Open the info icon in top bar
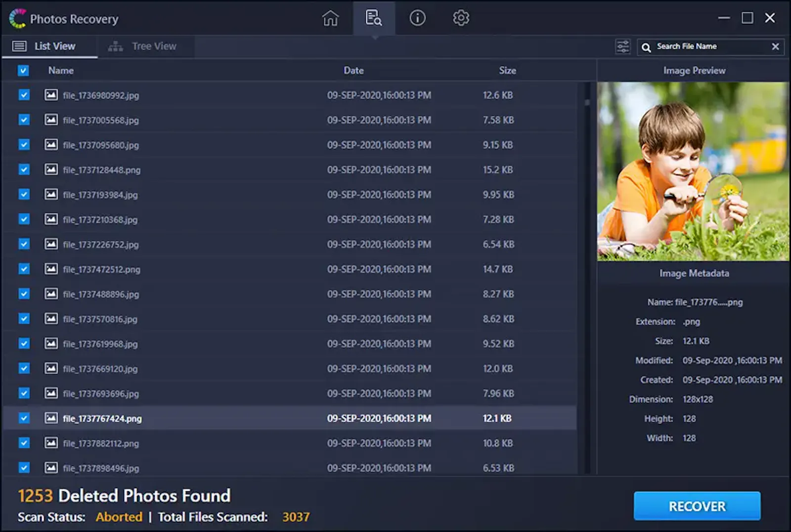The width and height of the screenshot is (791, 532). coord(417,18)
